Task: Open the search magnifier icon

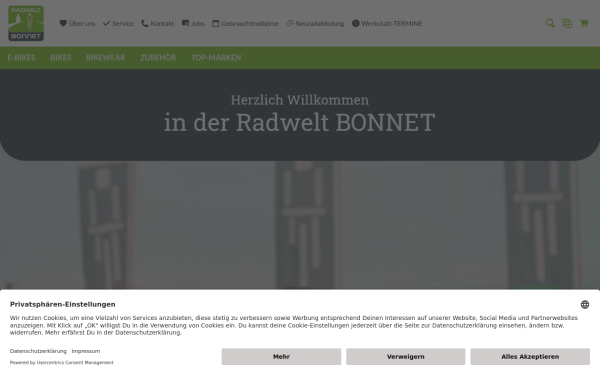Action: [x=550, y=23]
